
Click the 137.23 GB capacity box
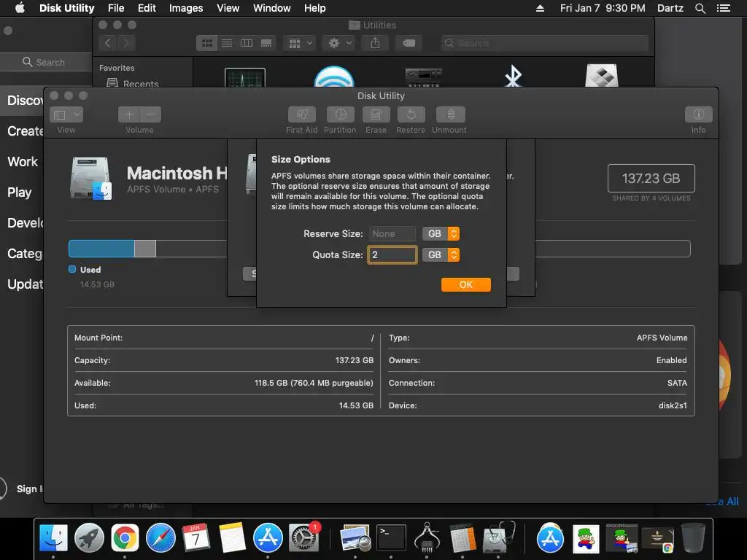(651, 178)
